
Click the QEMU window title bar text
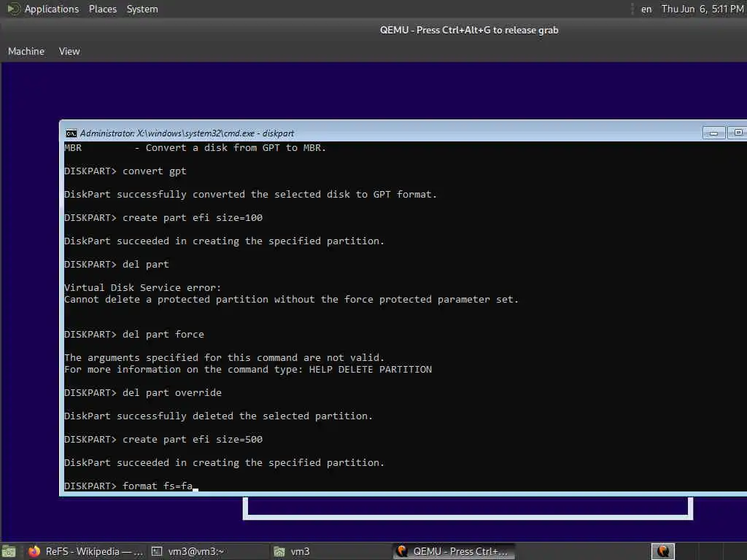[x=469, y=30]
